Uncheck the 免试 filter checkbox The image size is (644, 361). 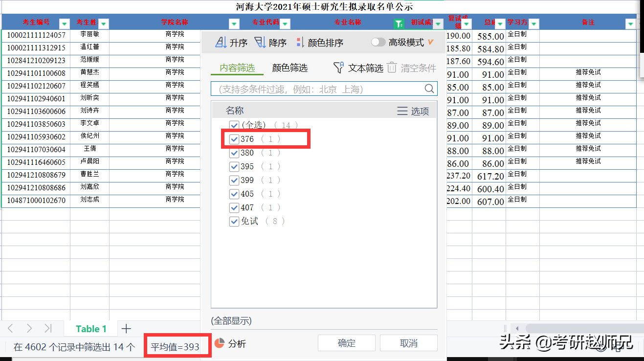point(234,221)
